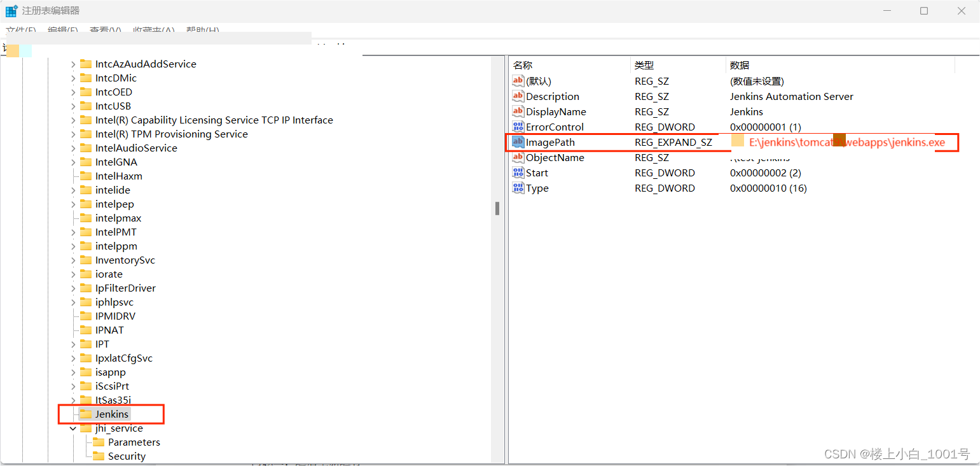The width and height of the screenshot is (980, 466).
Task: Click the folder icon beside Parameters subkey
Action: [x=99, y=442]
